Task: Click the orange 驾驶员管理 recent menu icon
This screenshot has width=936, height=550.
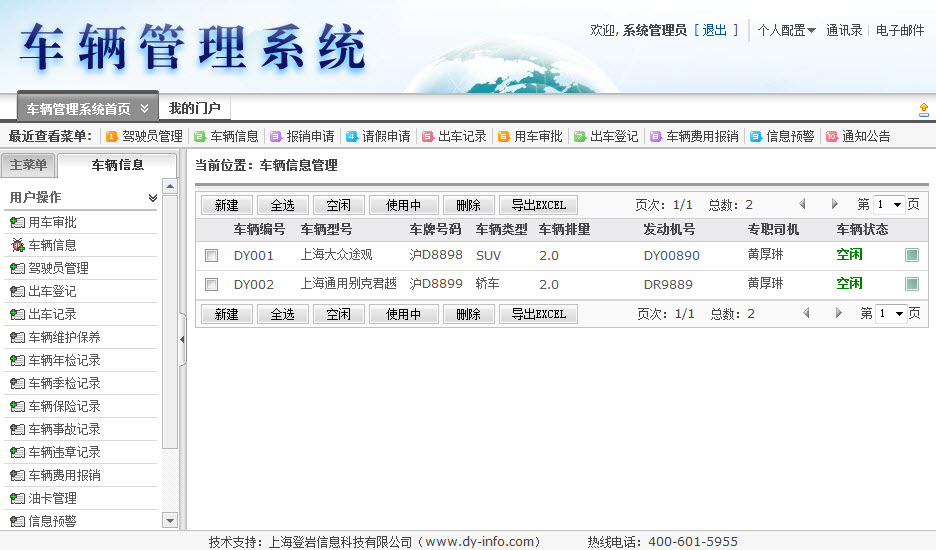Action: click(111, 136)
